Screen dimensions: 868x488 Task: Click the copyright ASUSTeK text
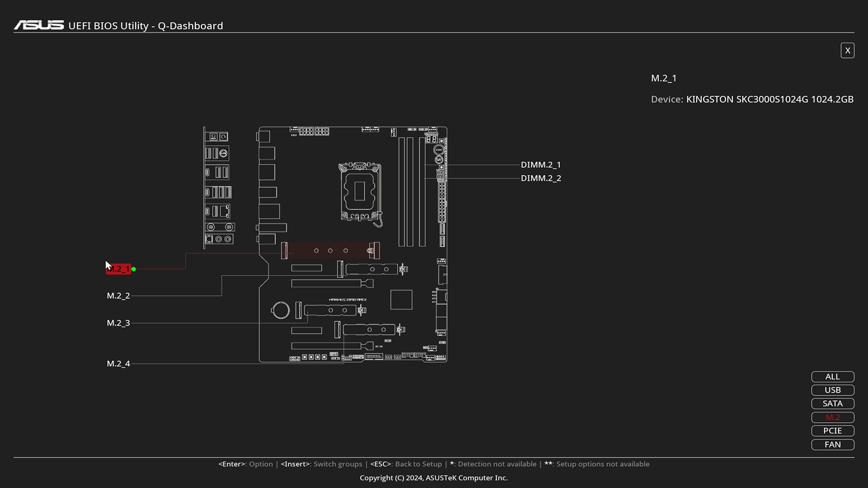point(434,478)
